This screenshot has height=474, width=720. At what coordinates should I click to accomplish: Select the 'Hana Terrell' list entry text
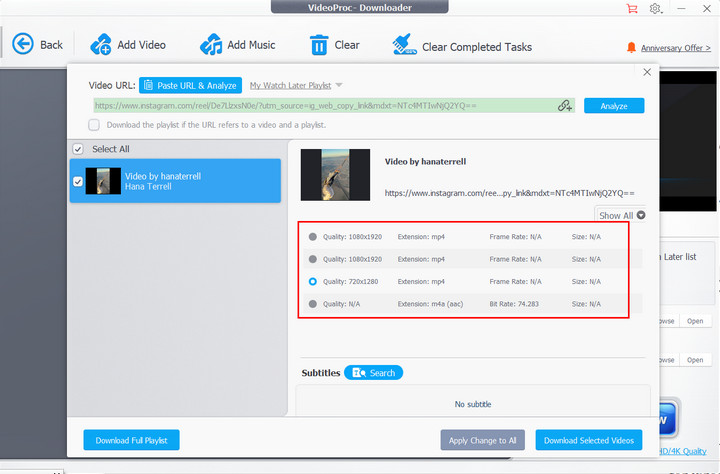point(148,186)
